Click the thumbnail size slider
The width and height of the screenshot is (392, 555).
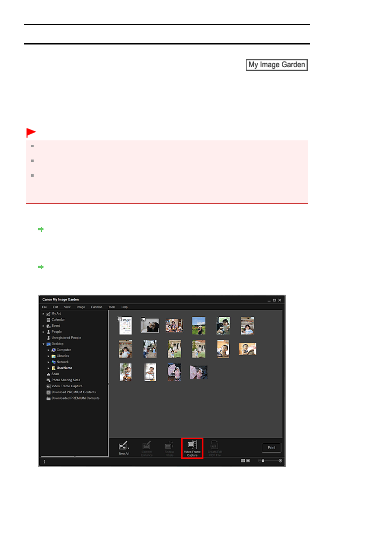point(270,461)
